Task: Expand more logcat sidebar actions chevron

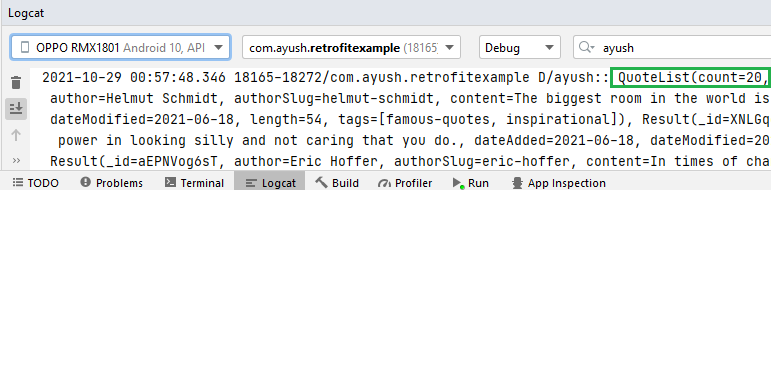Action: pos(16,160)
